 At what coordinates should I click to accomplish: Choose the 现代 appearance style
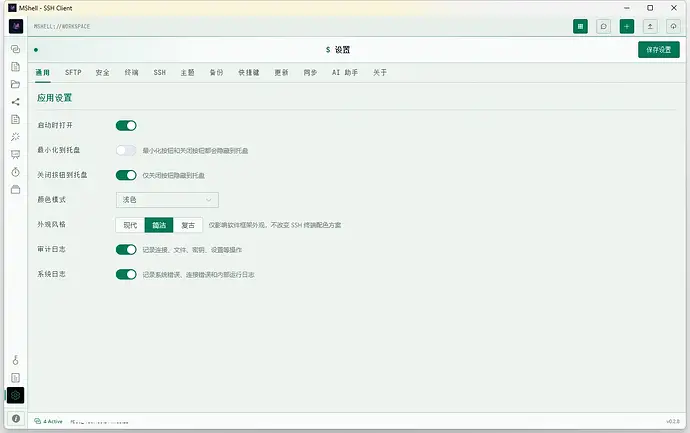tap(130, 225)
